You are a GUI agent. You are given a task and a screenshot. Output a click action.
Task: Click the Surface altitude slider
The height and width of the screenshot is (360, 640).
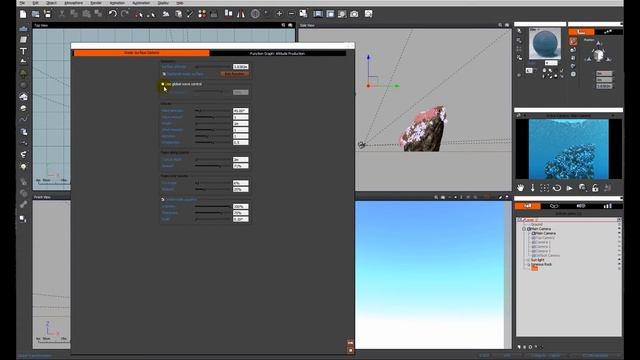tap(212, 67)
